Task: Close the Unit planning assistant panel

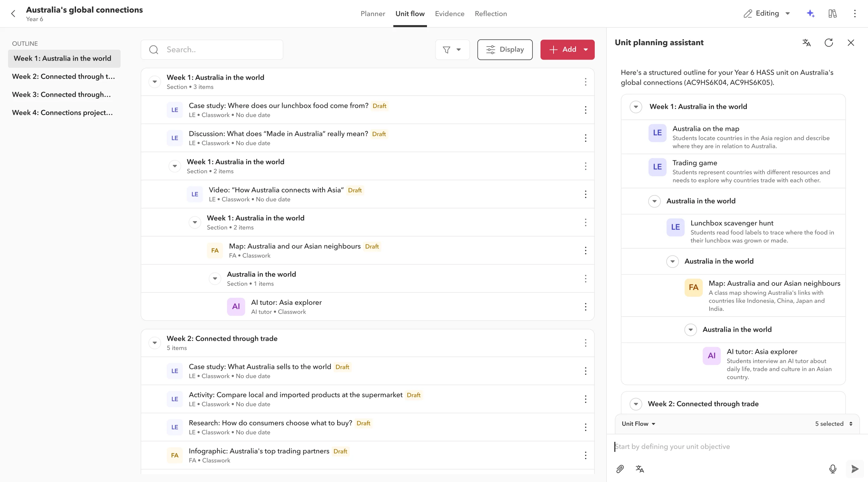Action: pyautogui.click(x=851, y=43)
